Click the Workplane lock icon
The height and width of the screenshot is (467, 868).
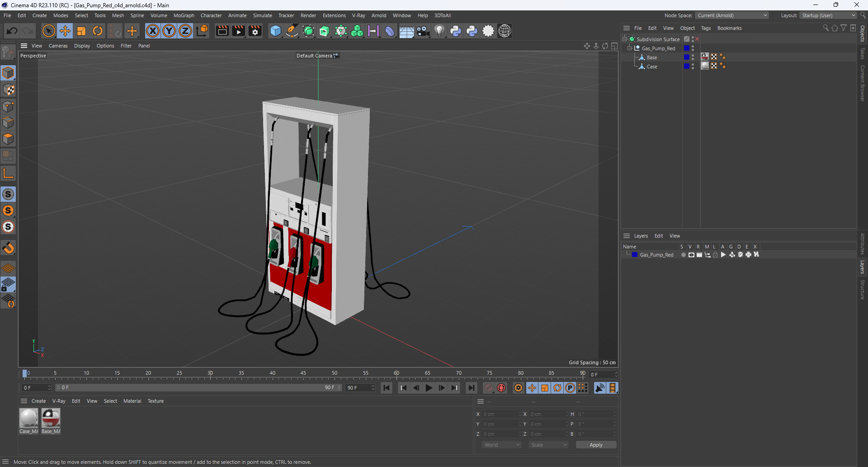click(8, 285)
